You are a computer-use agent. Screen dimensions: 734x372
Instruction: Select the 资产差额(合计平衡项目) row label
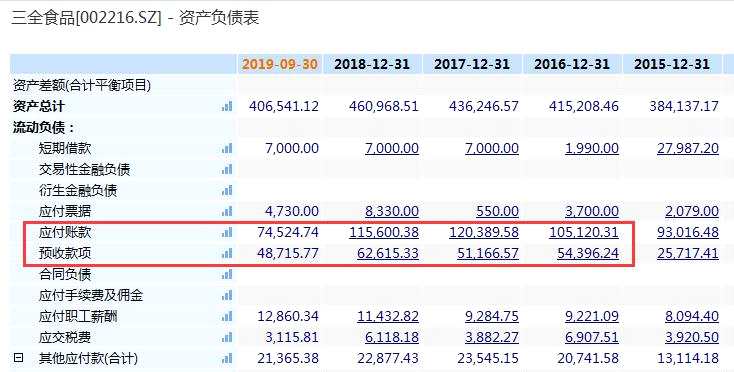click(x=82, y=86)
